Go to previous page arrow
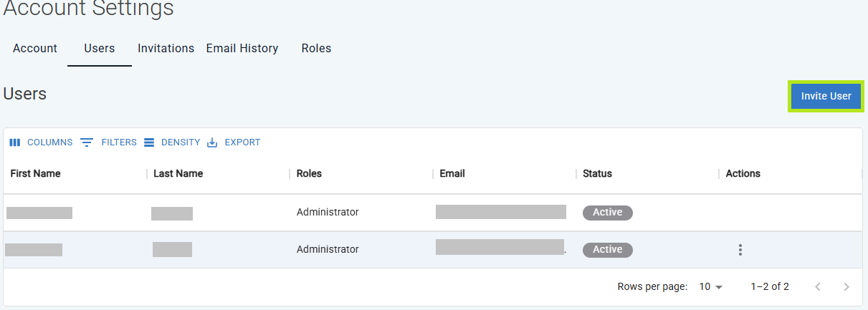This screenshot has height=310, width=868. point(818,286)
